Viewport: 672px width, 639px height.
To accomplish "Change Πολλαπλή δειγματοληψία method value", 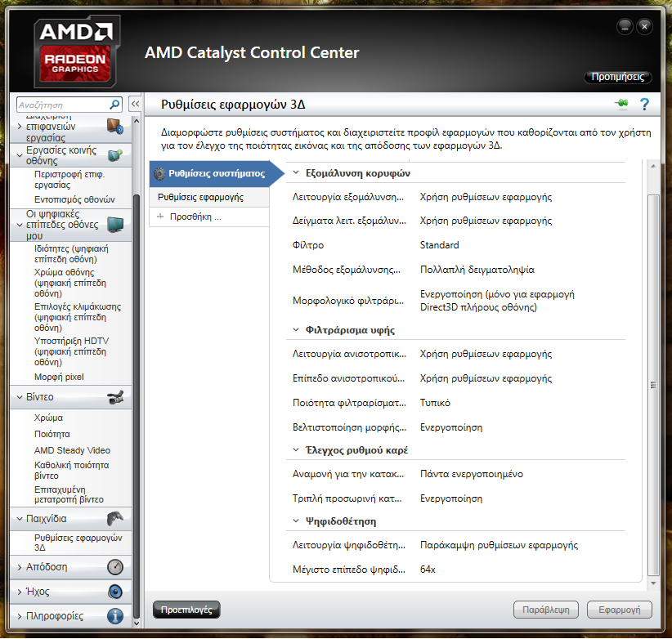I will pos(477,270).
